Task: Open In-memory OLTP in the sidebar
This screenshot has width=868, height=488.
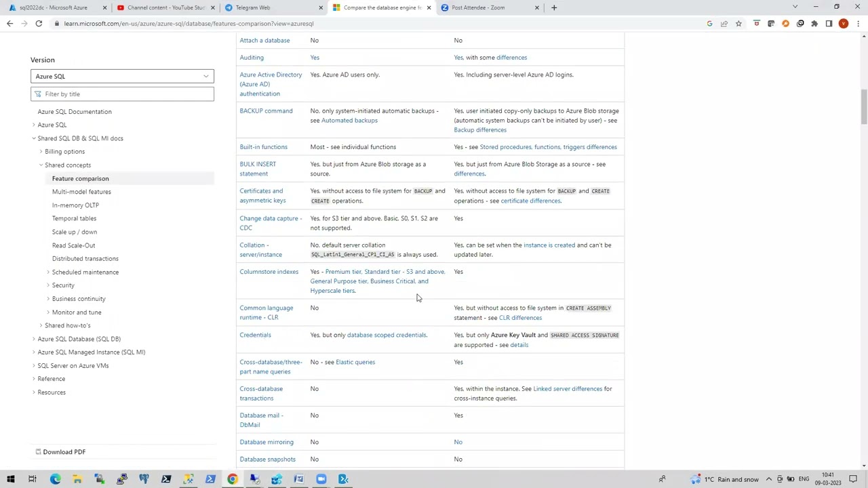Action: coord(75,205)
